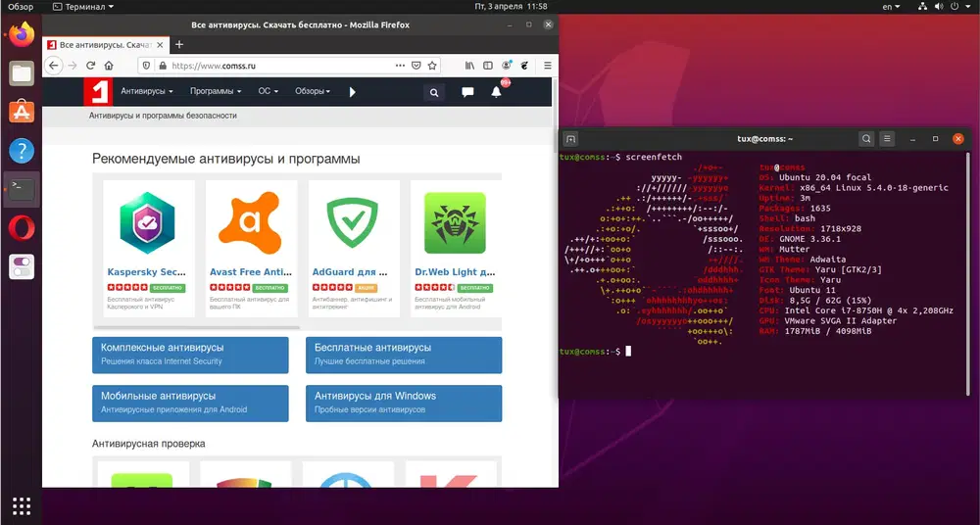Expand Программы dropdown menu
This screenshot has width=980, height=525.
216,91
